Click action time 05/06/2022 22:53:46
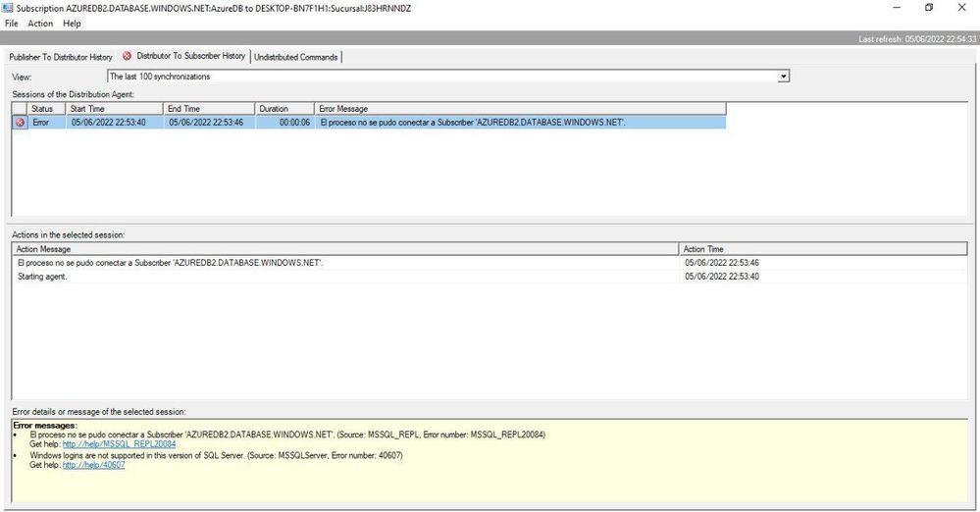 (x=722, y=263)
